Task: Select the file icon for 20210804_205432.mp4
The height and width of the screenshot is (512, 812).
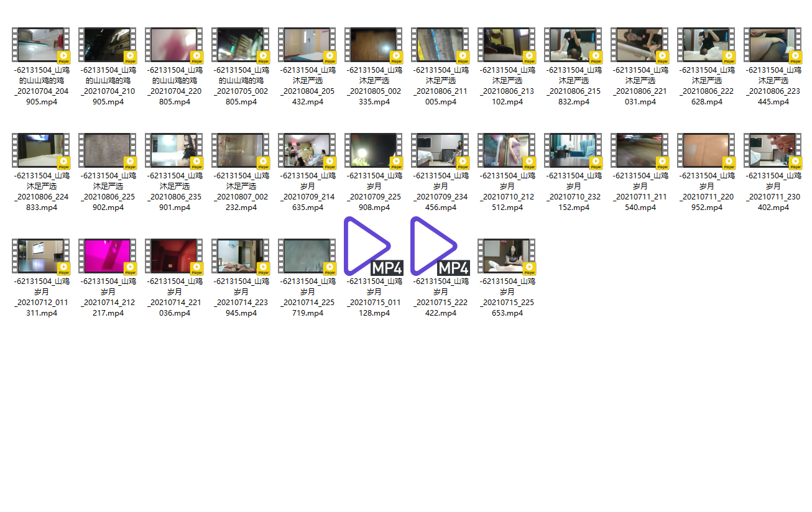Action: point(307,45)
